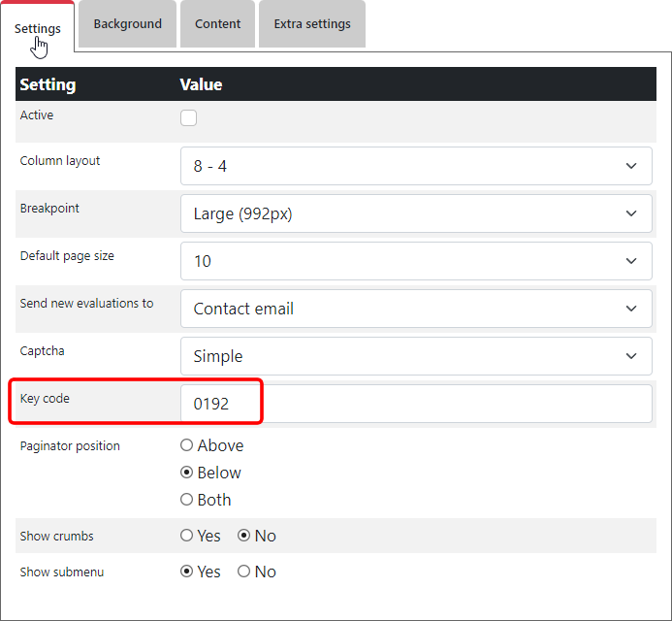Switch to Extra settings tab
672x621 pixels.
pyautogui.click(x=311, y=24)
